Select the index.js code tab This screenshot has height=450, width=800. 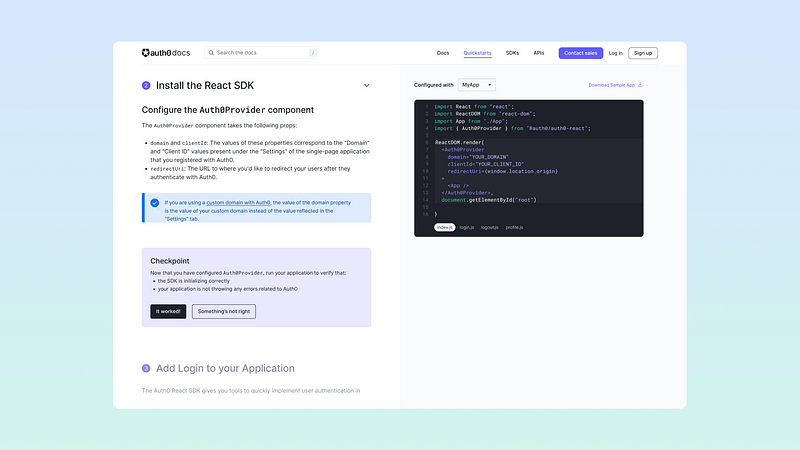[x=444, y=228]
